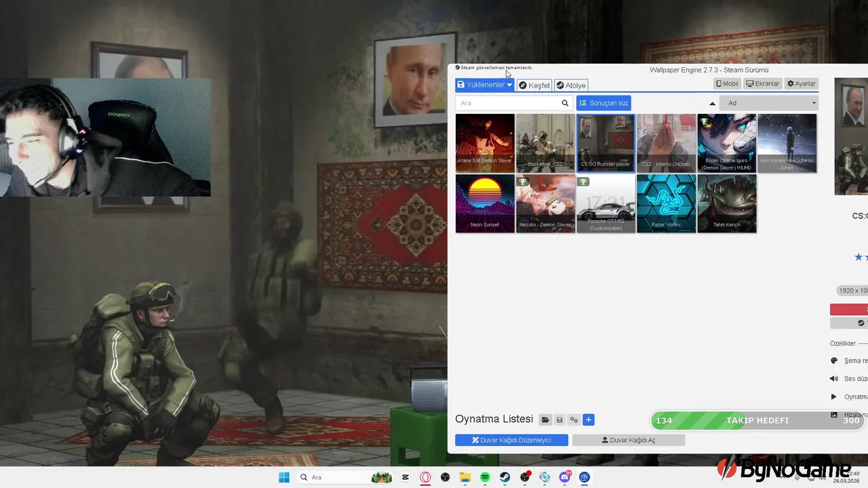
Task: Click the sound speaker icon in properties
Action: [834, 379]
